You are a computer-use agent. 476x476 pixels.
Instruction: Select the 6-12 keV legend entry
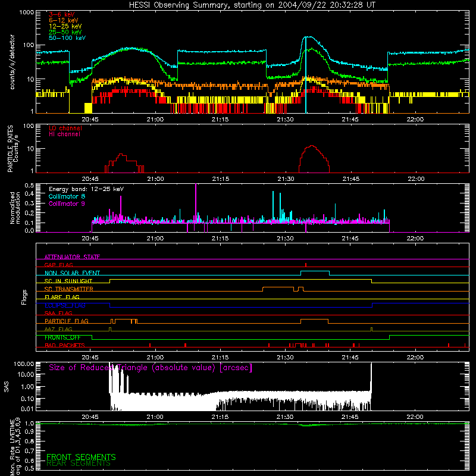pyautogui.click(x=64, y=20)
